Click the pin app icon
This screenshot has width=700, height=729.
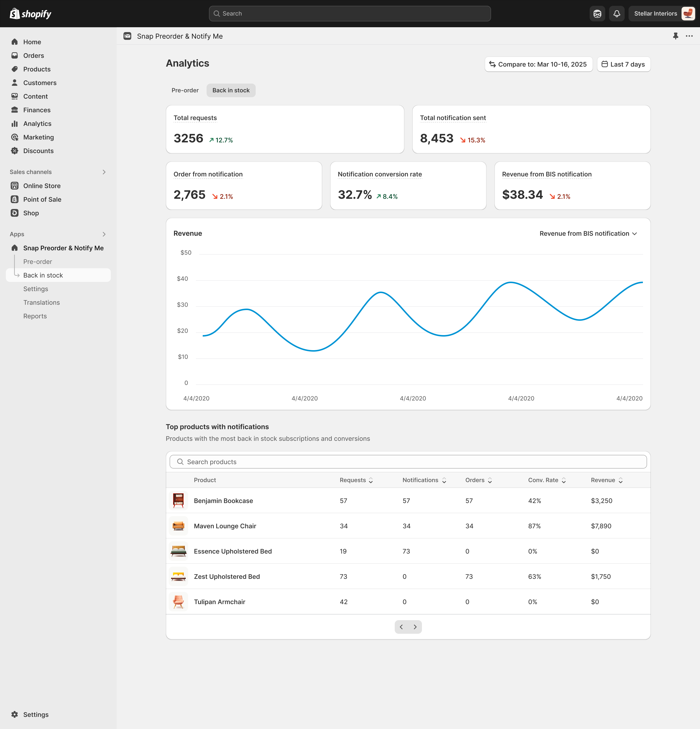(x=675, y=36)
